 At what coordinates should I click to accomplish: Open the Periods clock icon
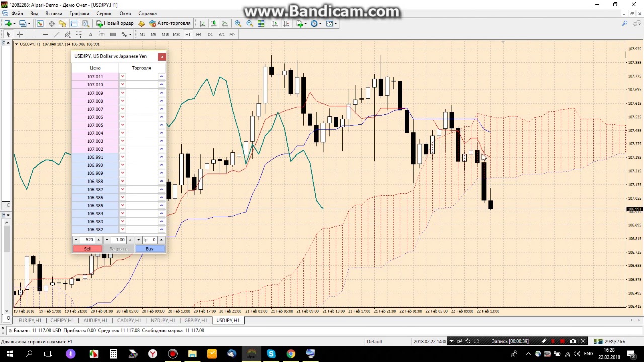tap(314, 23)
